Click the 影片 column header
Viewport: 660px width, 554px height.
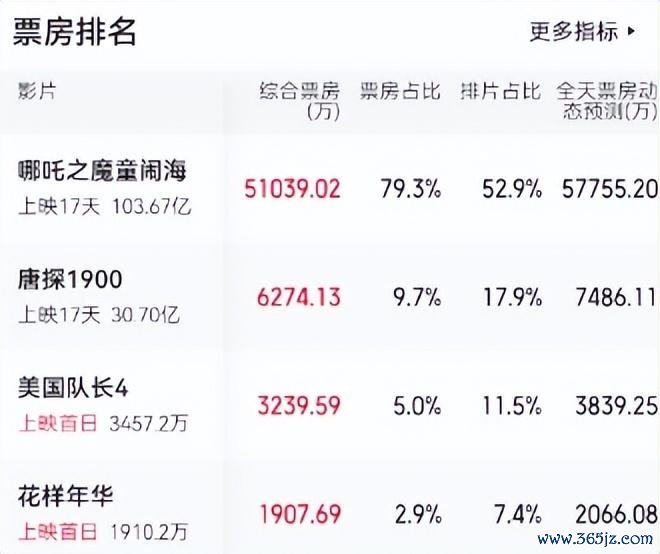pos(37,91)
